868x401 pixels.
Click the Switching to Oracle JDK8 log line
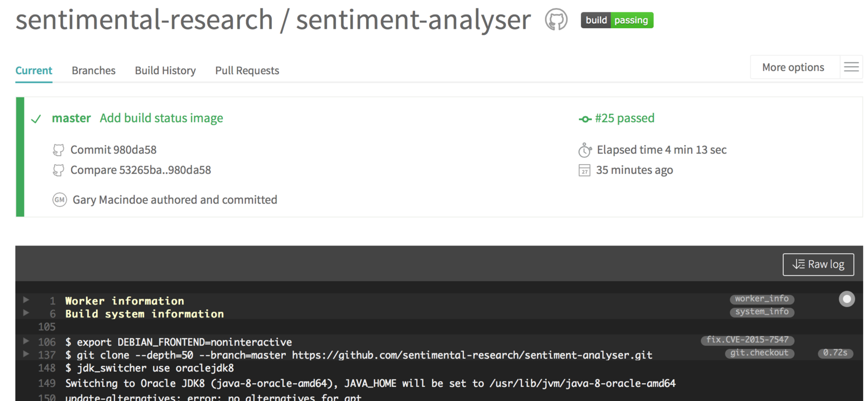371,383
